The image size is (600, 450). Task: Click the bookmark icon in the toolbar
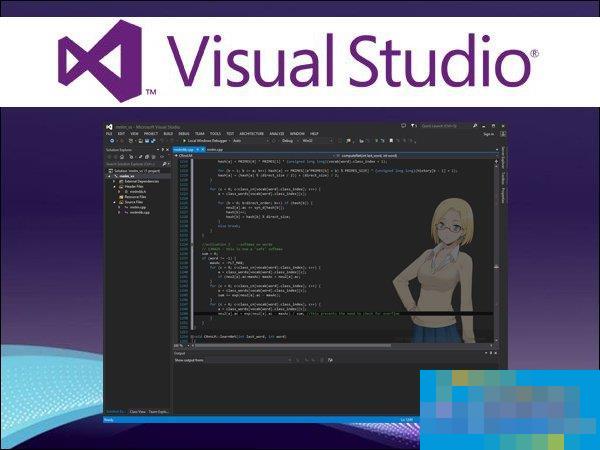(391, 141)
